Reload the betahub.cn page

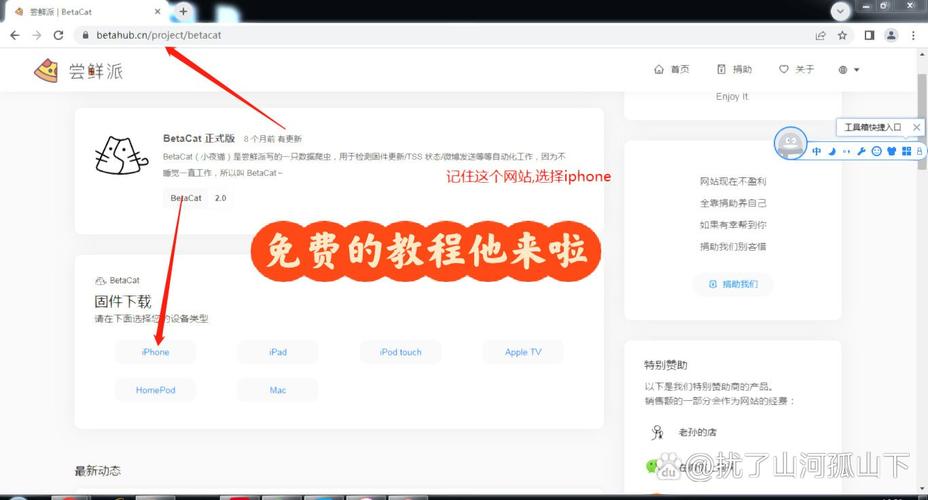(58, 36)
